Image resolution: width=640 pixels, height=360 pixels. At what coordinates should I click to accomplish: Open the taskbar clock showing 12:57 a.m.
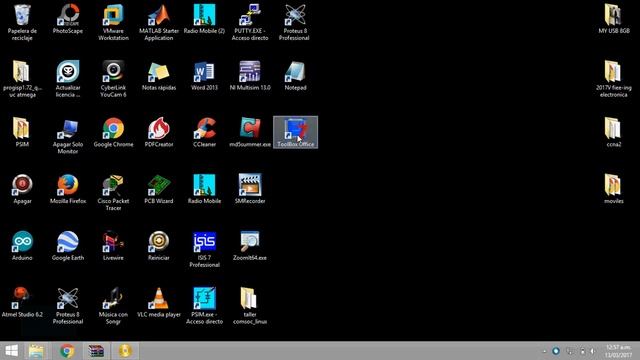pyautogui.click(x=618, y=351)
